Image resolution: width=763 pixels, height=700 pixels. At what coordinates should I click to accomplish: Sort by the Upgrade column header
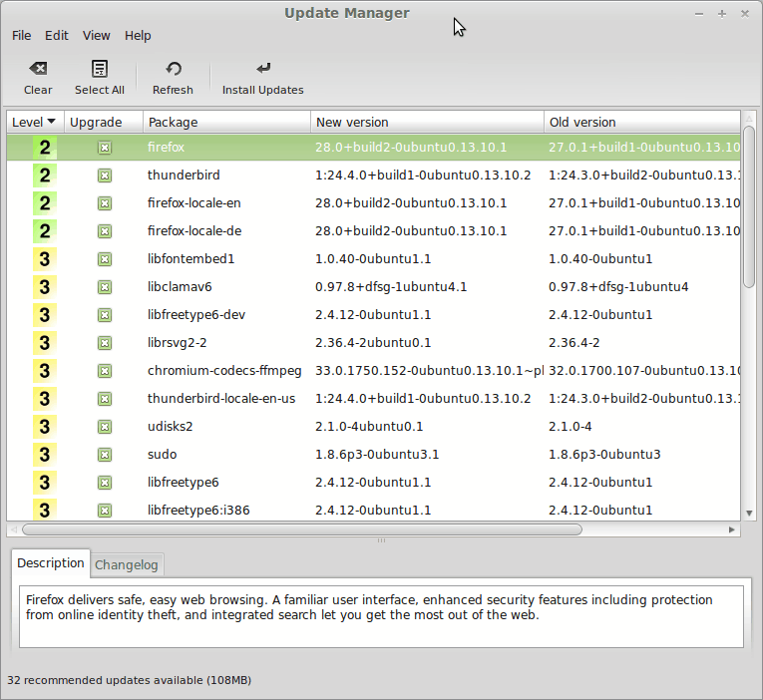tap(104, 122)
